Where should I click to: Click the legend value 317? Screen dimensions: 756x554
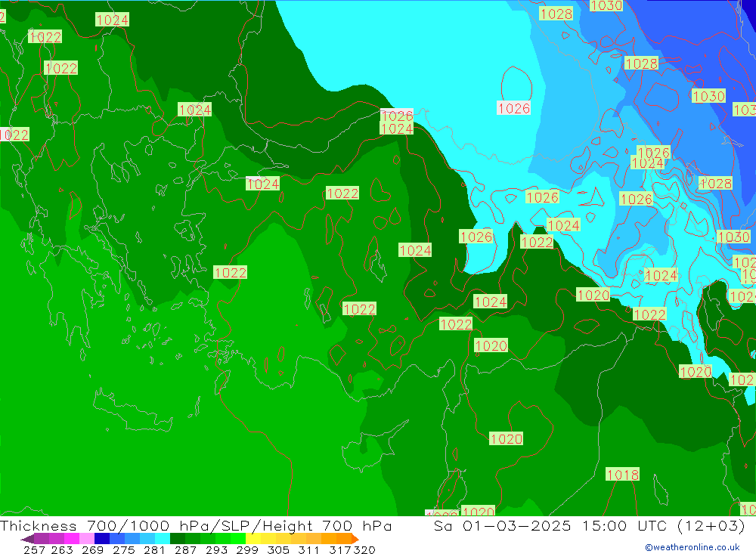pos(340,549)
